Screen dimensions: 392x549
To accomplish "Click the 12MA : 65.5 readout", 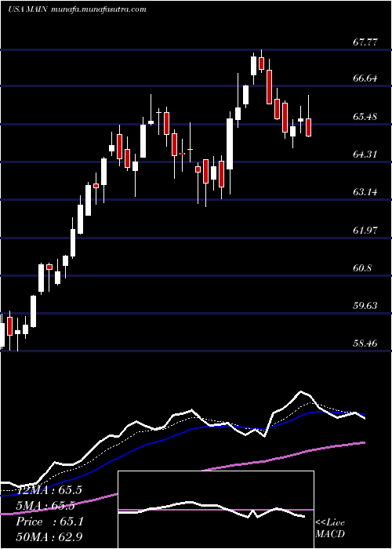I will click(49, 490).
